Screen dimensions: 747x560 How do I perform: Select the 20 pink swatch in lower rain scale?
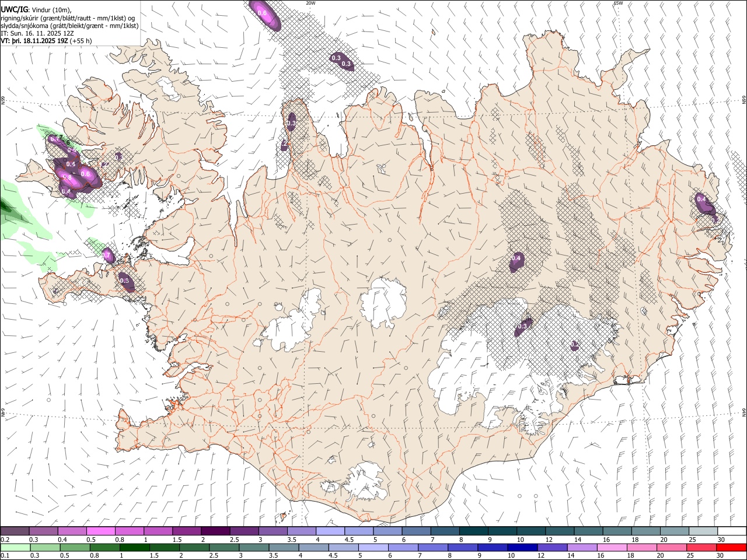tap(671, 547)
